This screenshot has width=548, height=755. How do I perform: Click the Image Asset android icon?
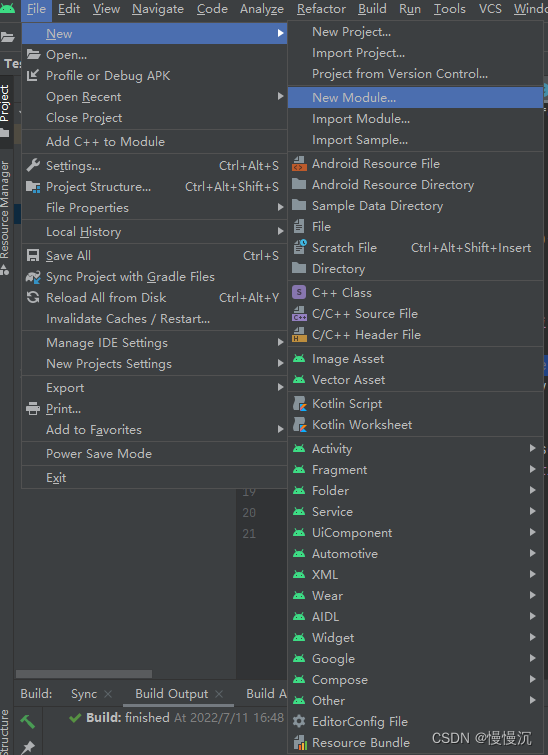[299, 359]
